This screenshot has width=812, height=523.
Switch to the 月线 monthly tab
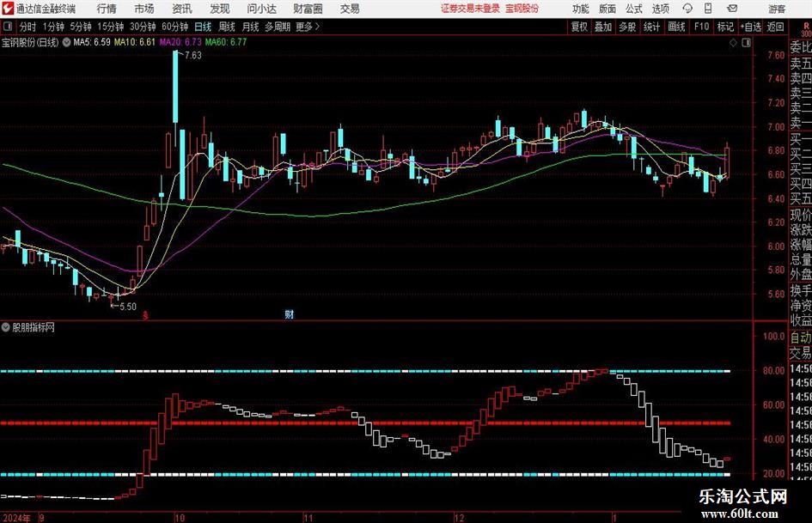coord(250,27)
